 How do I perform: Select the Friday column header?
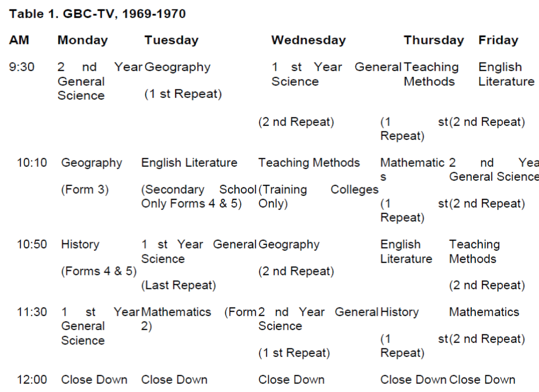coord(498,40)
